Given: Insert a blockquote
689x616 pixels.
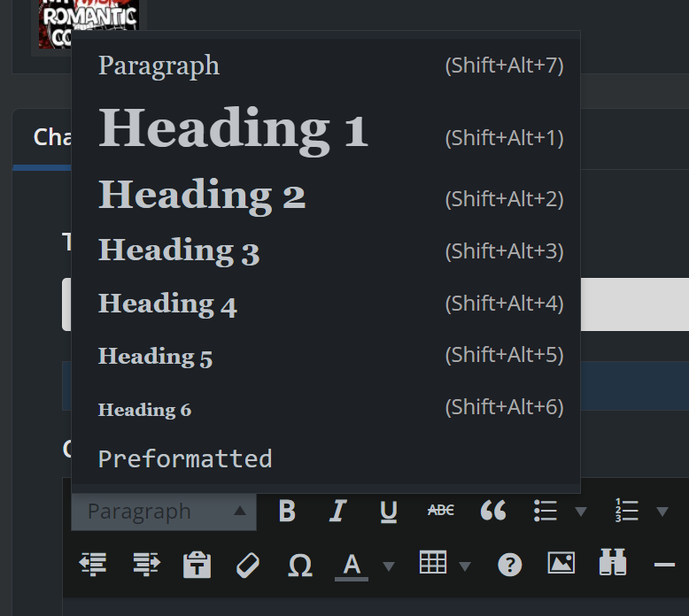Looking at the screenshot, I should pyautogui.click(x=493, y=511).
